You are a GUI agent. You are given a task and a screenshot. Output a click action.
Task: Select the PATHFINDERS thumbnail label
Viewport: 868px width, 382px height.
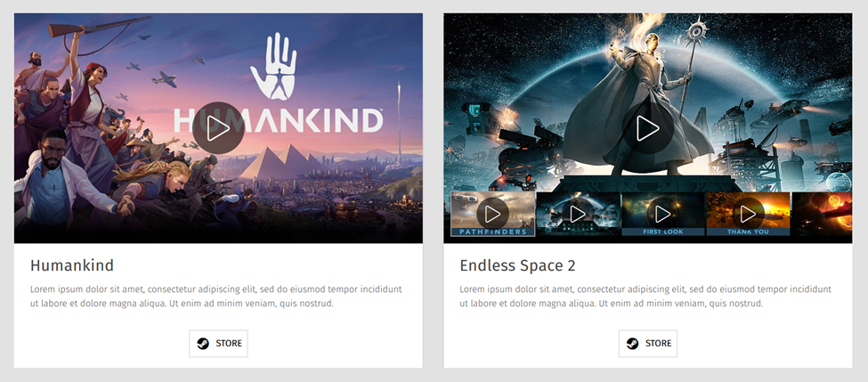tap(492, 232)
